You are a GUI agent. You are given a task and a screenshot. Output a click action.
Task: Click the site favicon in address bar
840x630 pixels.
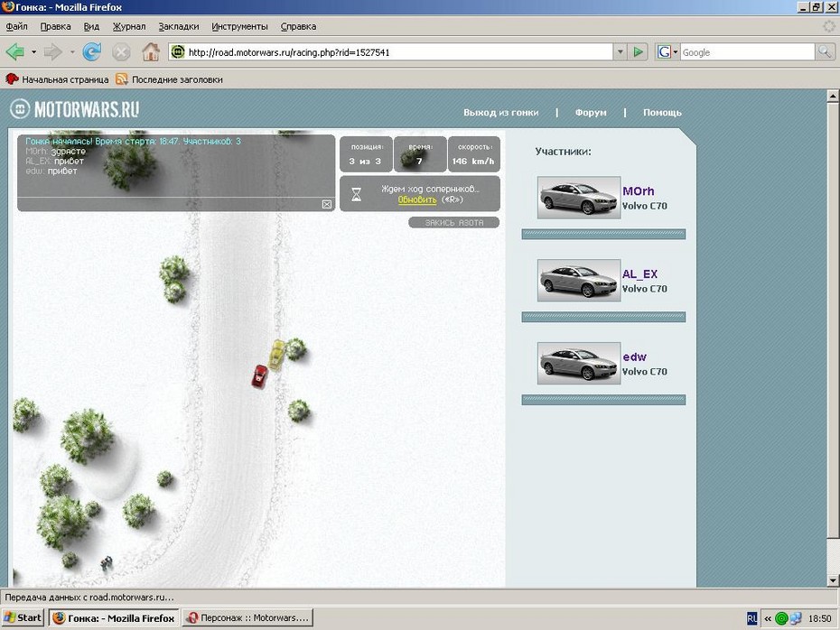coord(178,52)
